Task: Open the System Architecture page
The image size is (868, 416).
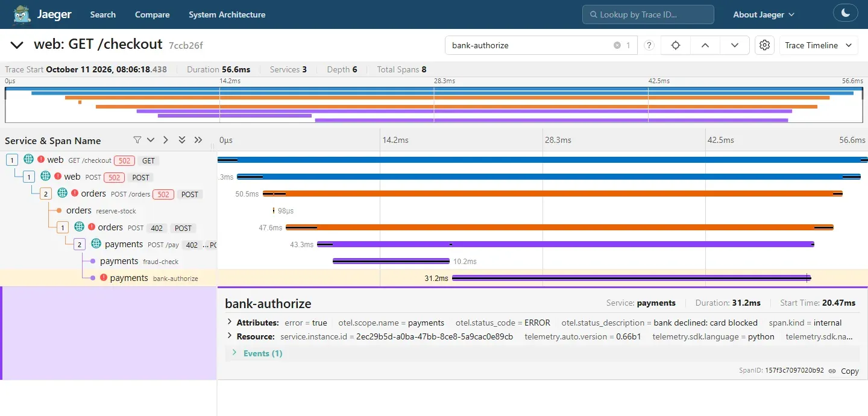Action: [227, 14]
